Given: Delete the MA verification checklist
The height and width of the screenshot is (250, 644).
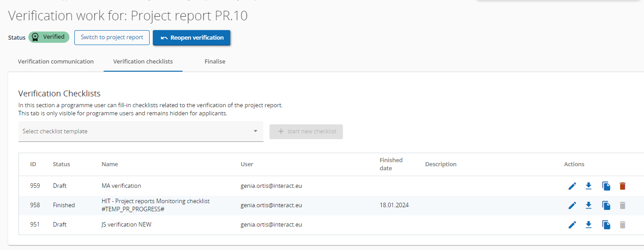Looking at the screenshot, I should [x=622, y=186].
